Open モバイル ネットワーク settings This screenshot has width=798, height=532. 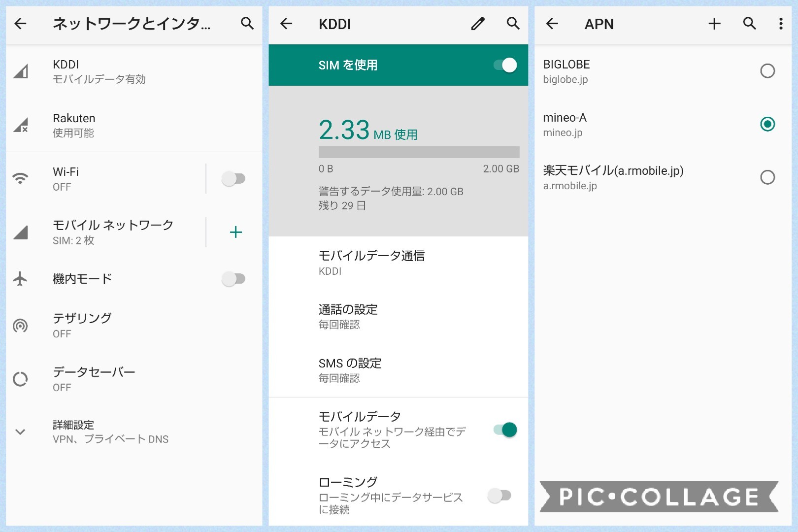coord(106,232)
